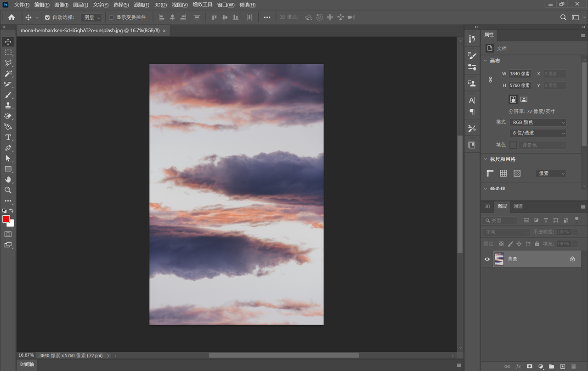Collapse the 标尺和网格 section
The height and width of the screenshot is (371, 588).
(485, 159)
